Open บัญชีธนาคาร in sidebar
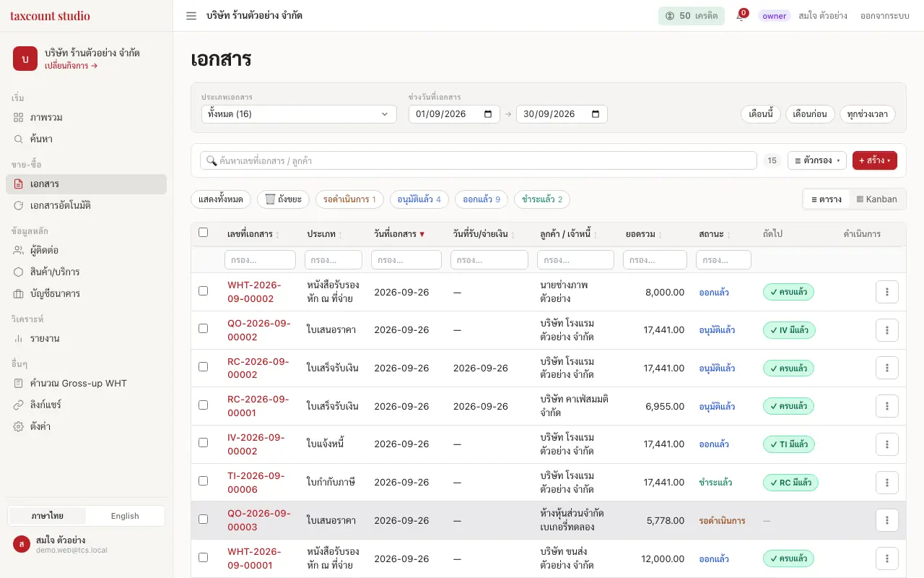Screen dimensions: 924x578 [x=87, y=293]
